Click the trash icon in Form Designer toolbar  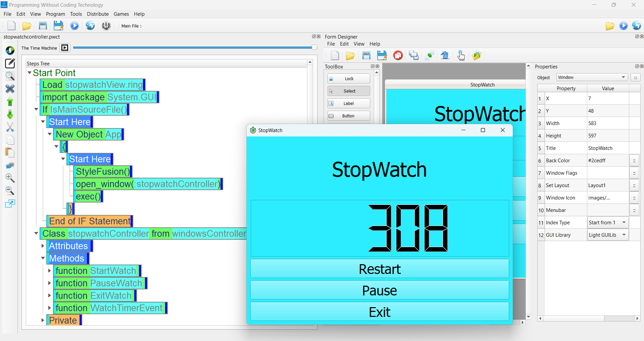click(x=445, y=55)
